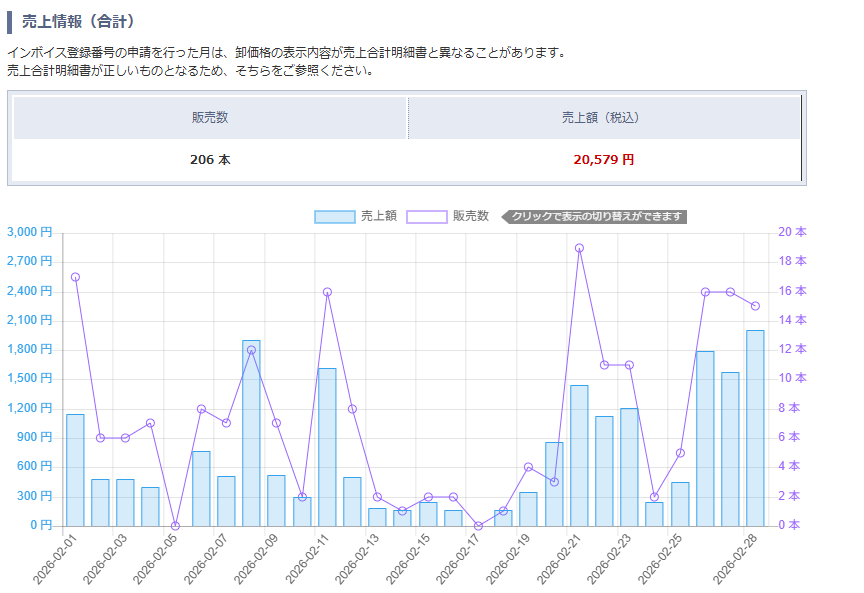Screen dimensions: 864x593
Task: Click the 売上額(税込) table header cell
Action: pos(604,118)
